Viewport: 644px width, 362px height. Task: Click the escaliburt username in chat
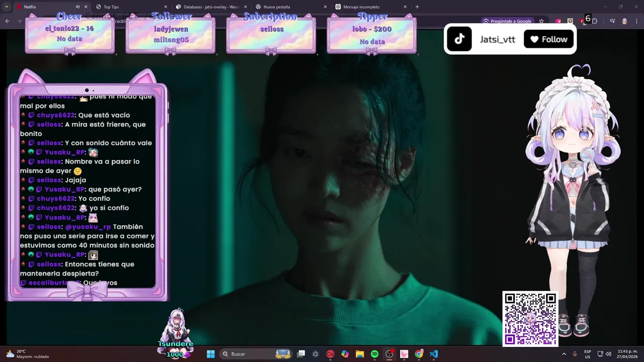tap(54, 283)
